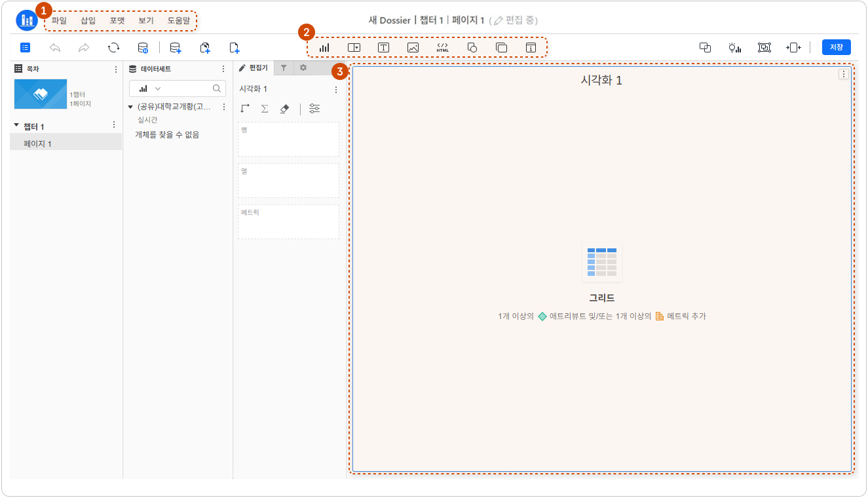Open the 챕터 1 kebab menu

coord(114,125)
